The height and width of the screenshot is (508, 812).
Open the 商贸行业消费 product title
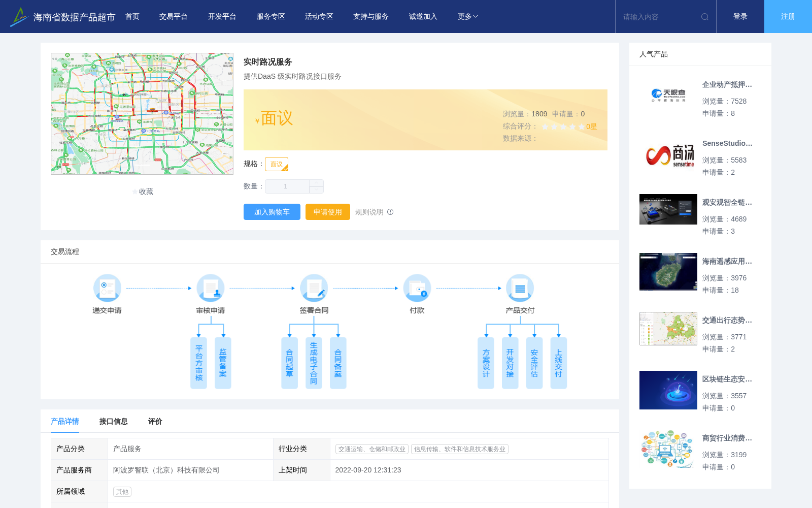pyautogui.click(x=727, y=438)
